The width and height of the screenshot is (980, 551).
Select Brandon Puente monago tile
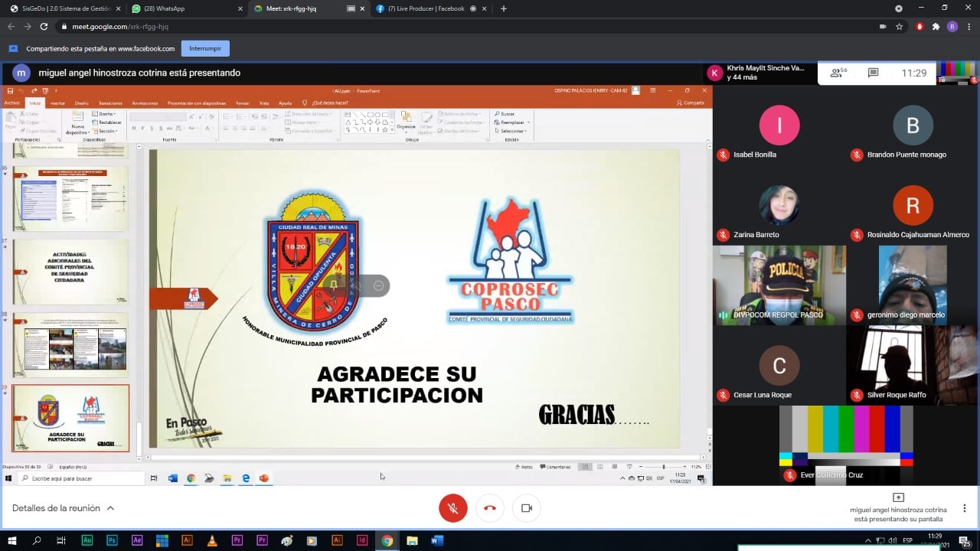tap(913, 126)
